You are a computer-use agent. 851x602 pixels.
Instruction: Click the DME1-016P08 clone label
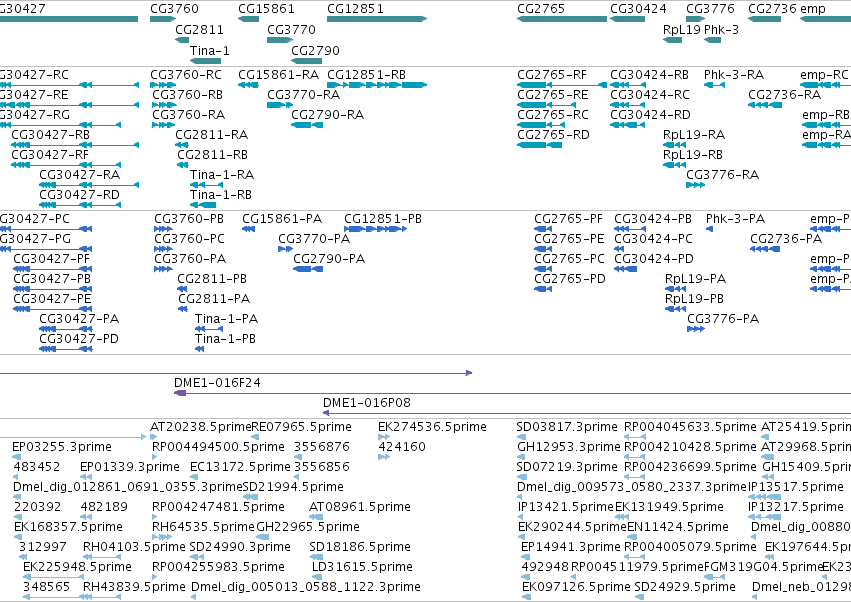click(366, 403)
